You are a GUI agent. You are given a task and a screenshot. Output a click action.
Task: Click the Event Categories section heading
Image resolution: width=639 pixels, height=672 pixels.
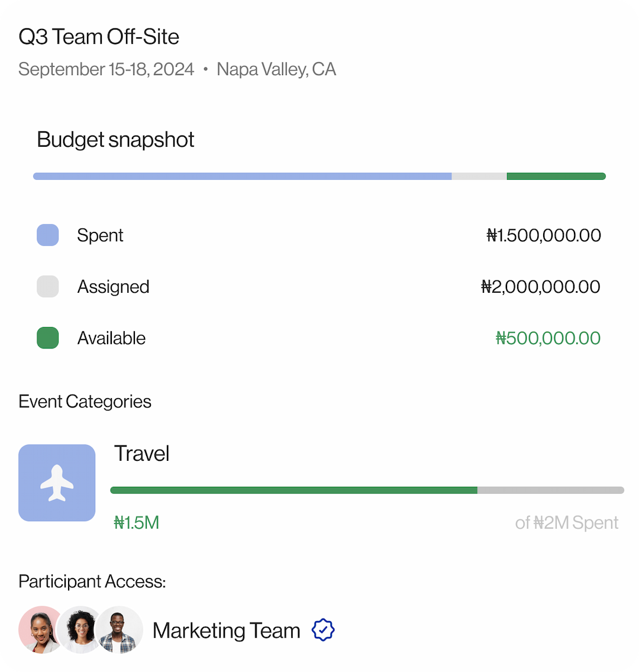point(85,402)
